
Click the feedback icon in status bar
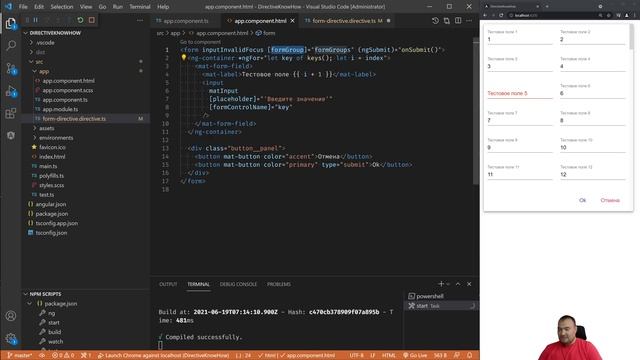(x=457, y=356)
